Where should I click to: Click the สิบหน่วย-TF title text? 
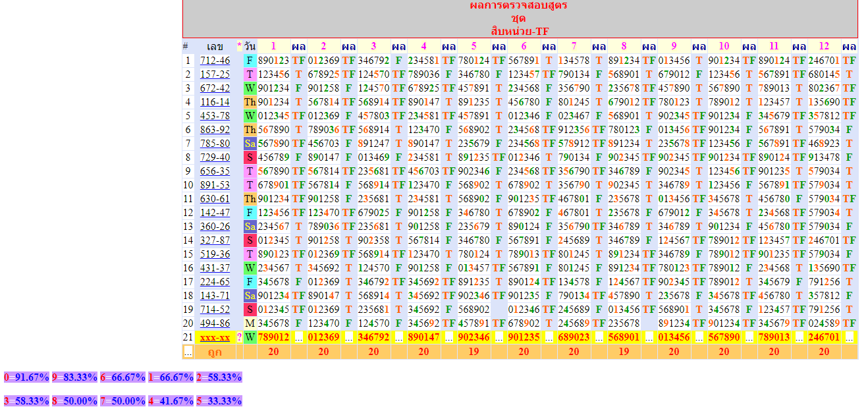pos(520,31)
